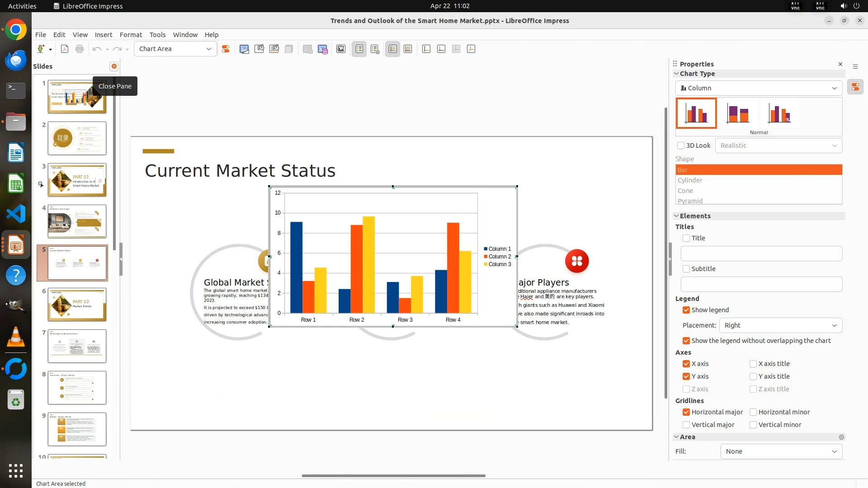Click the chart Title text field
The width and height of the screenshot is (868, 488).
pyautogui.click(x=761, y=253)
